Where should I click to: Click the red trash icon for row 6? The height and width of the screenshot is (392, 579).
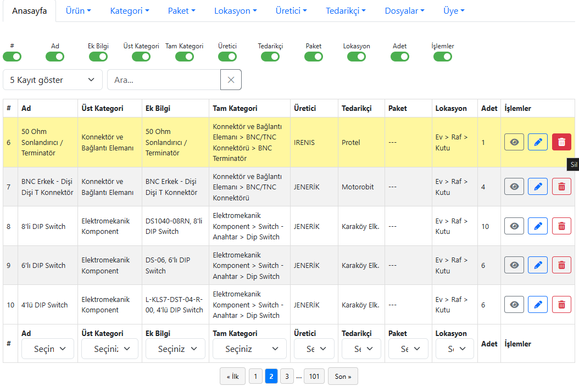pyautogui.click(x=561, y=142)
